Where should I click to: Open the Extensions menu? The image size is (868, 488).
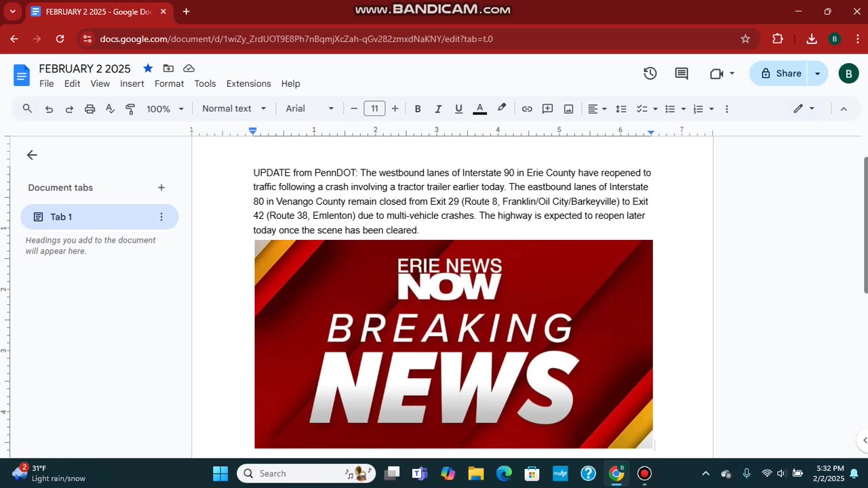pyautogui.click(x=249, y=83)
